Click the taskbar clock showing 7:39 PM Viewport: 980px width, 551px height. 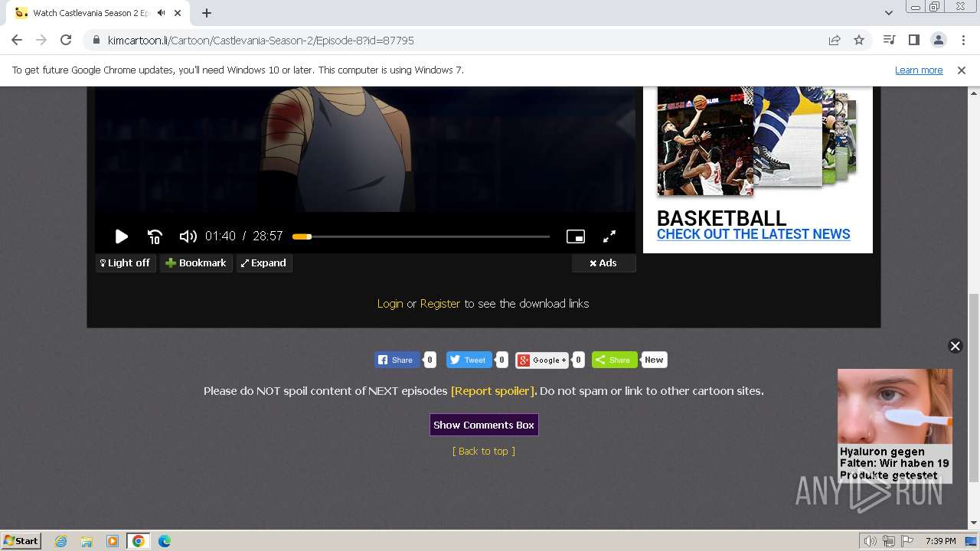(x=941, y=541)
